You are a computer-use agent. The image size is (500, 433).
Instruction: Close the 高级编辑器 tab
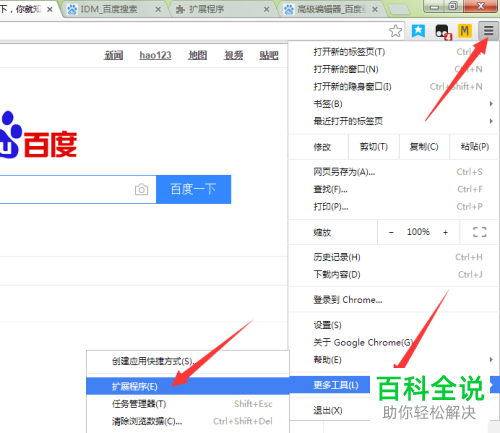point(375,9)
